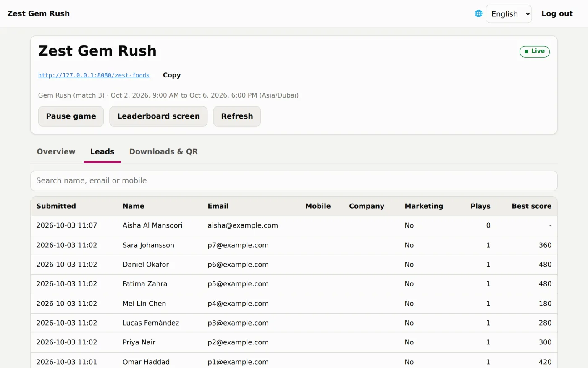The width and height of the screenshot is (588, 368).
Task: Click the Marketing column header
Action: click(x=424, y=206)
